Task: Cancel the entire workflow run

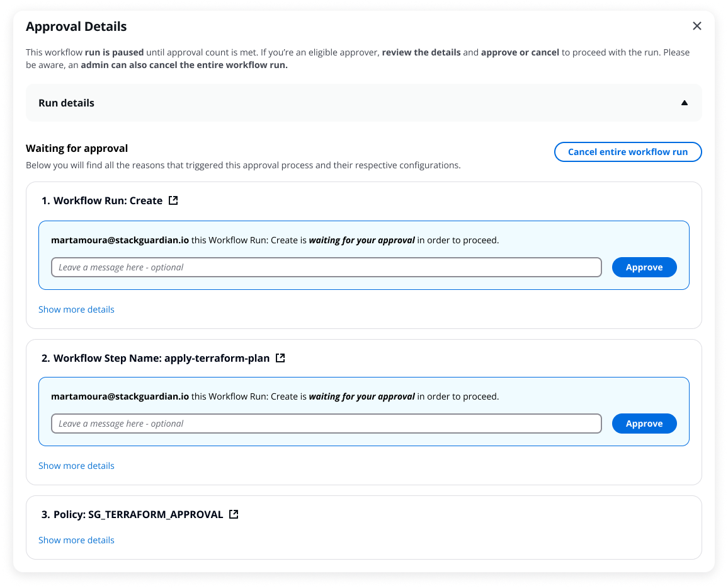Action: coord(628,152)
